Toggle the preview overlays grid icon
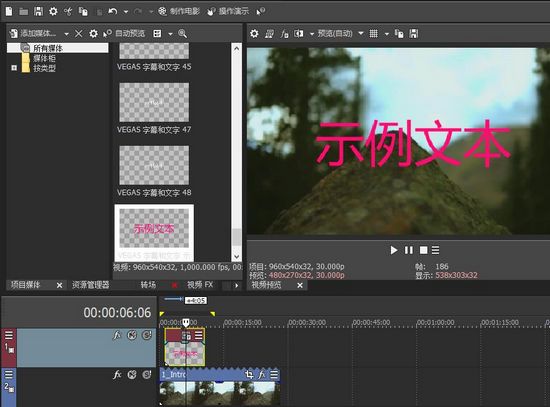 click(x=374, y=34)
